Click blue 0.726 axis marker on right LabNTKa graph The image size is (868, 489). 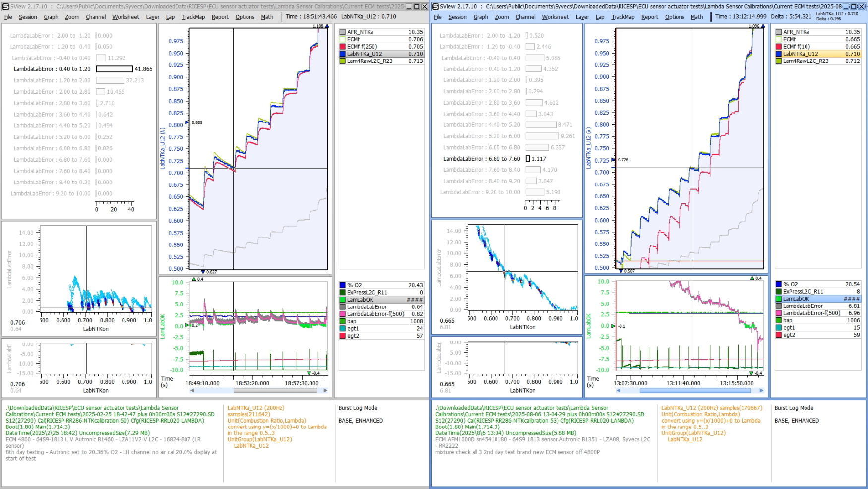point(614,160)
